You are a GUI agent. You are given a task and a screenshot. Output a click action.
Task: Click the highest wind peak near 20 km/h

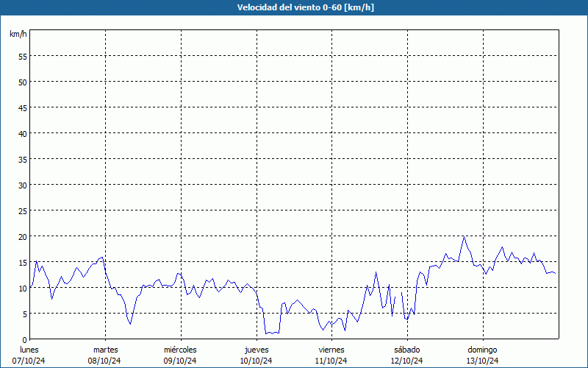[x=464, y=237]
